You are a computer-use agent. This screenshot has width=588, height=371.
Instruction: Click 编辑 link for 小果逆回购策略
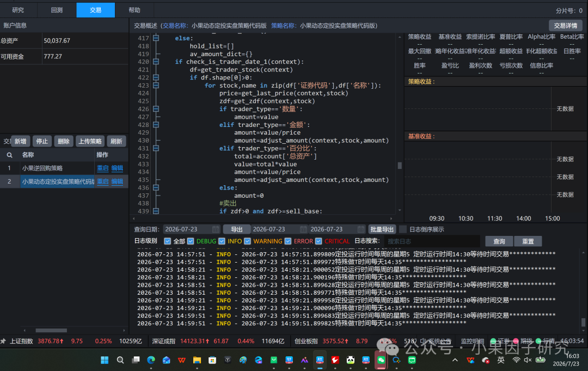coord(117,168)
